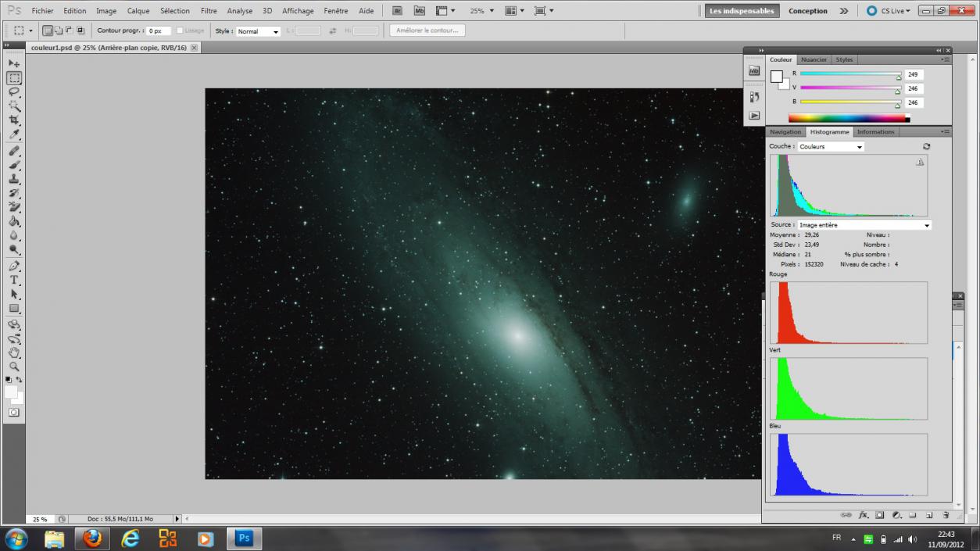This screenshot has width=980, height=551.
Task: Select the 3D Camera Rotate tool
Action: 14,338
